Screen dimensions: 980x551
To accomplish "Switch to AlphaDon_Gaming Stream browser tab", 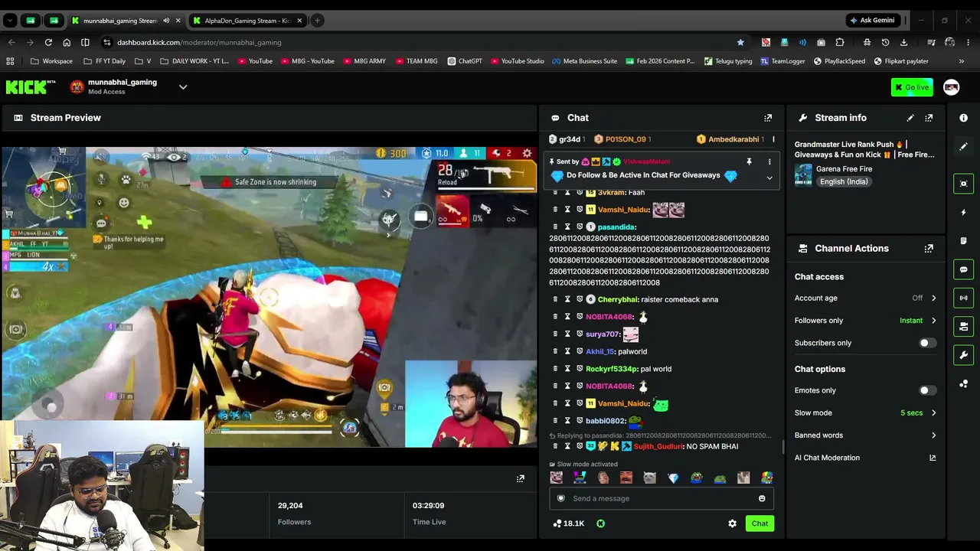I will (x=247, y=21).
